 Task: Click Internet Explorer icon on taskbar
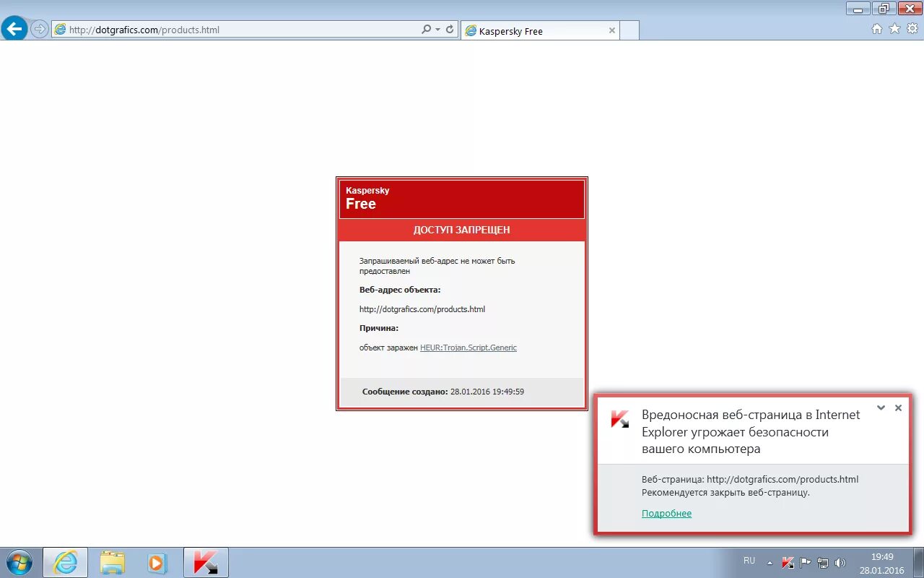(66, 562)
